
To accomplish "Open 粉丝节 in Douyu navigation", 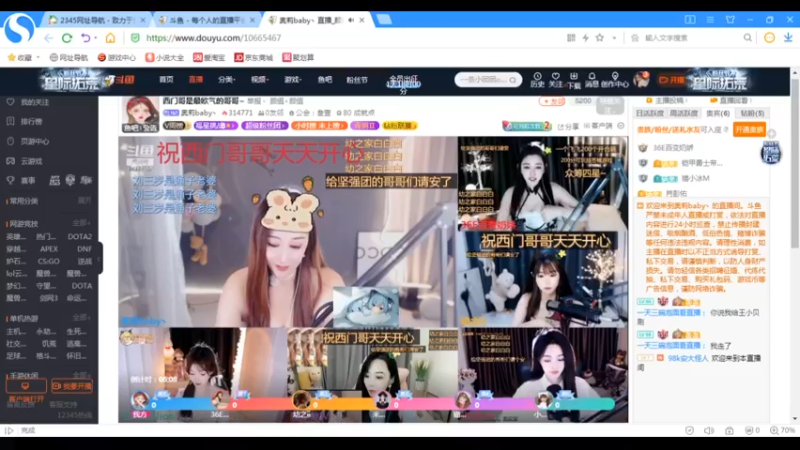I will coord(357,80).
